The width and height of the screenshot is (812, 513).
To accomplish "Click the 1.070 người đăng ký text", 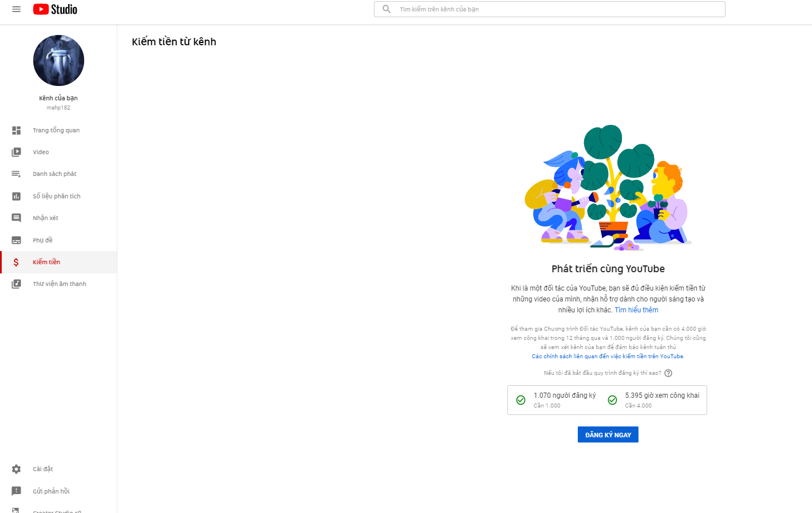I will pyautogui.click(x=565, y=395).
